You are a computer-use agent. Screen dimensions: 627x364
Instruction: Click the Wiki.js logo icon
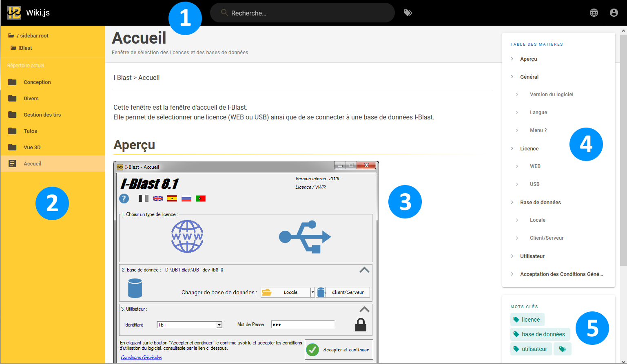point(14,13)
